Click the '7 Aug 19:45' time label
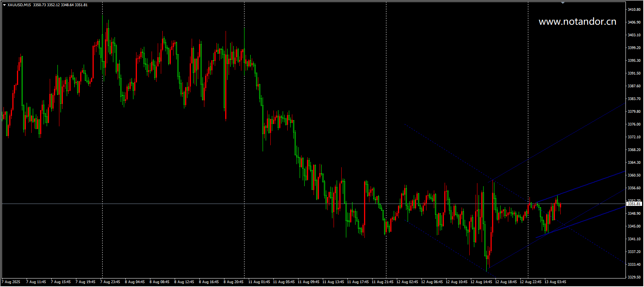Screen dimensions: 644x287 point(85,282)
